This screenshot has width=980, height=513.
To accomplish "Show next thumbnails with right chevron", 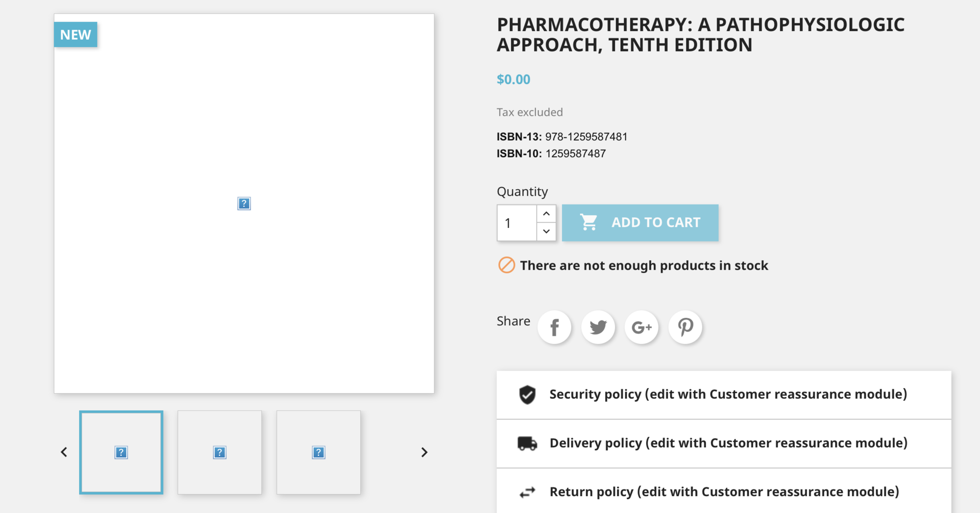I will click(x=424, y=452).
